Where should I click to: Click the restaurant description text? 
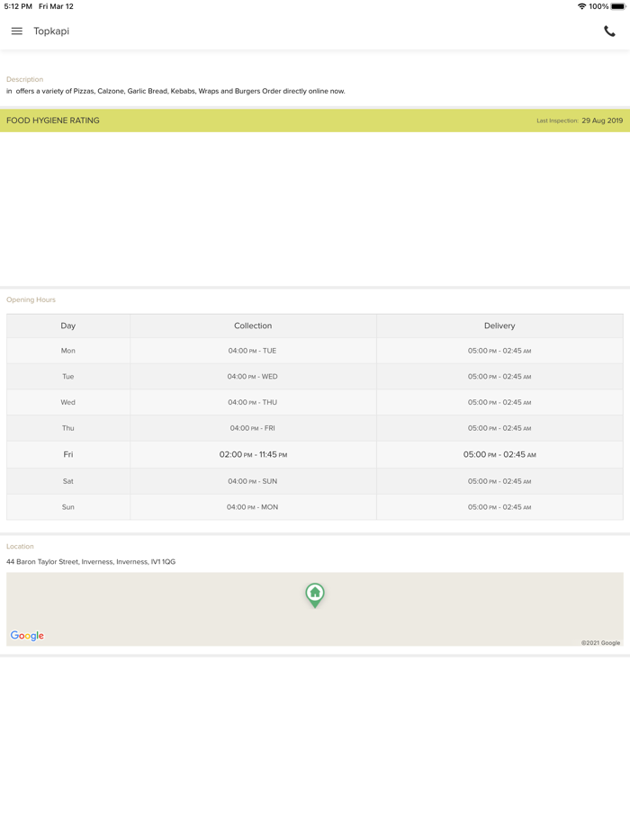175,91
